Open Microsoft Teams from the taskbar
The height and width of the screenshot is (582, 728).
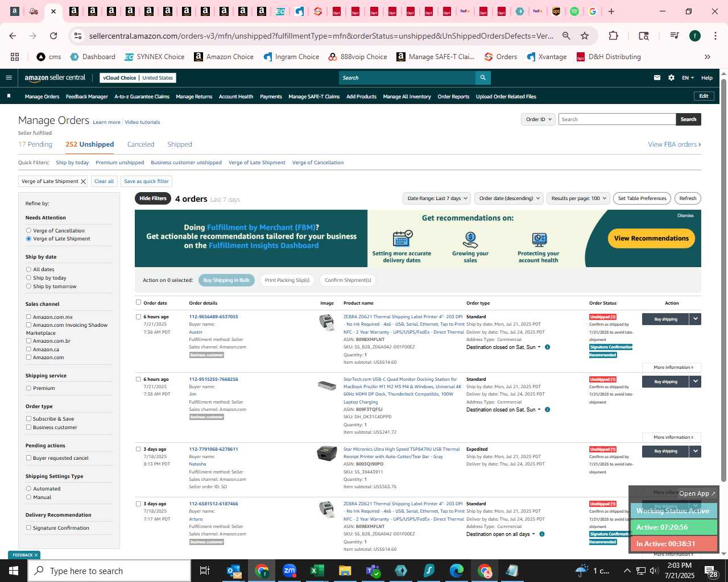click(373, 571)
